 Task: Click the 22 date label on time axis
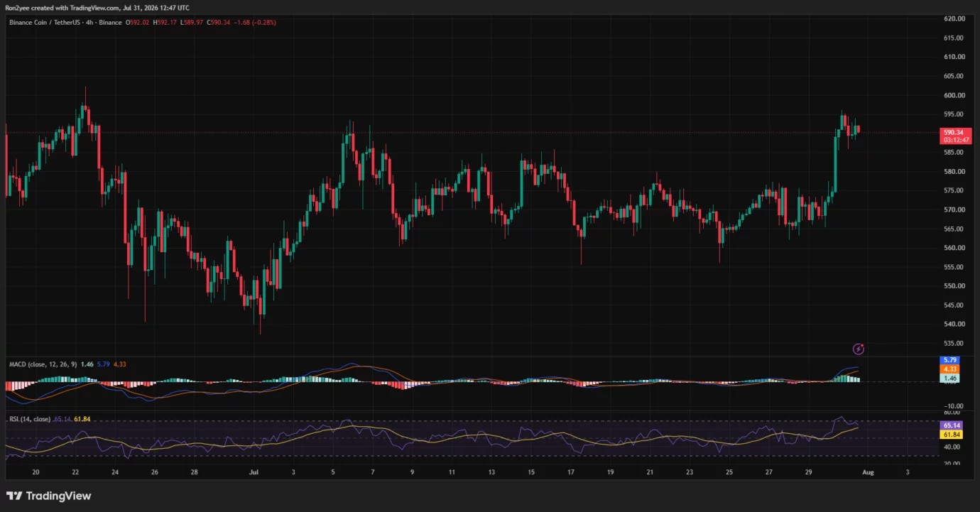[x=76, y=472]
